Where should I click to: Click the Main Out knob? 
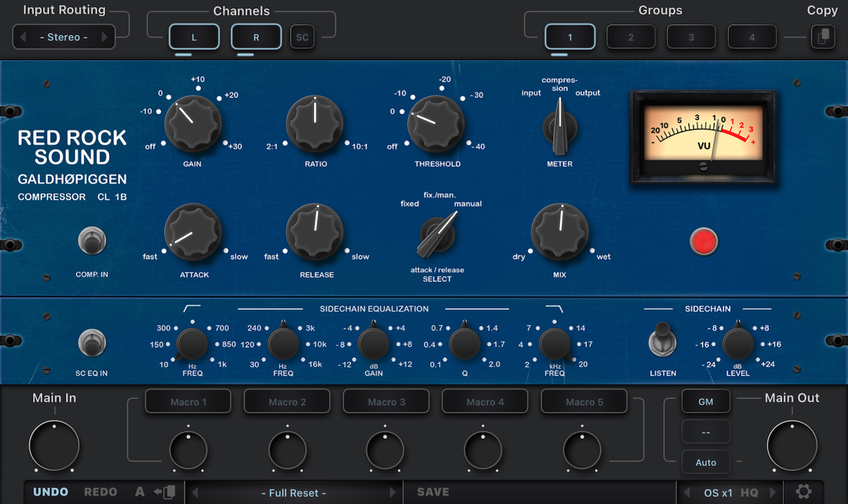[792, 446]
